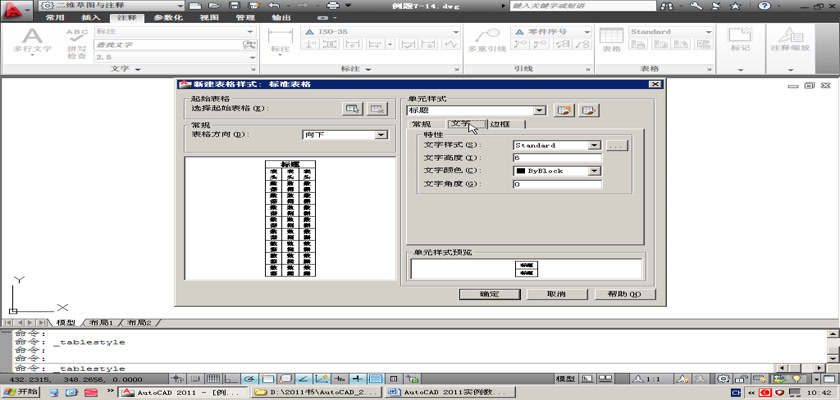This screenshot has height=400, width=840.
Task: Click the Open file folder icon
Action: [x=215, y=5]
